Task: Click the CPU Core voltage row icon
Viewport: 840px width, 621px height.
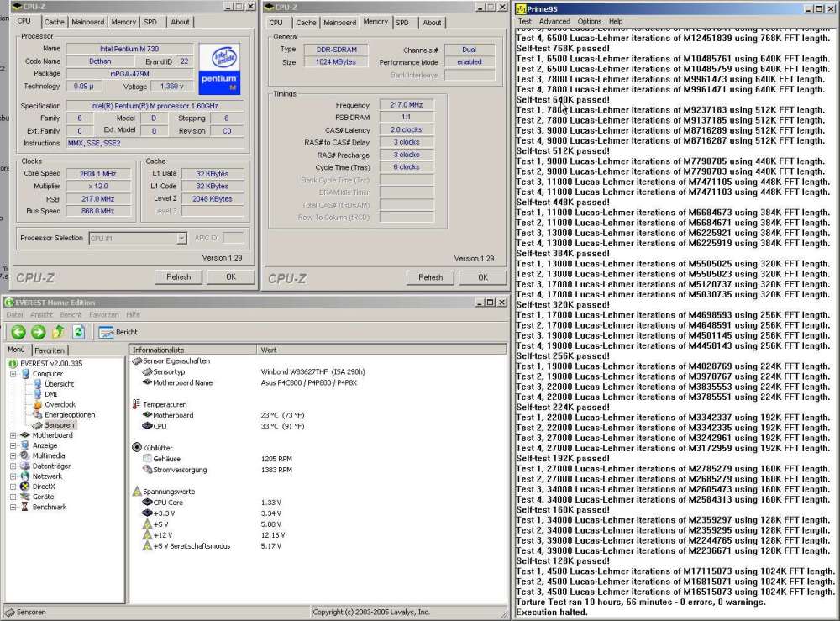Action: click(147, 502)
